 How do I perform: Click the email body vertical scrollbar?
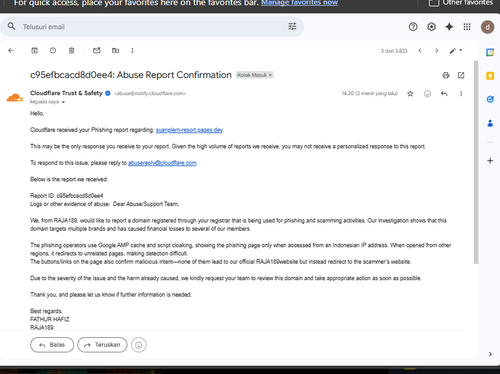tap(476, 163)
